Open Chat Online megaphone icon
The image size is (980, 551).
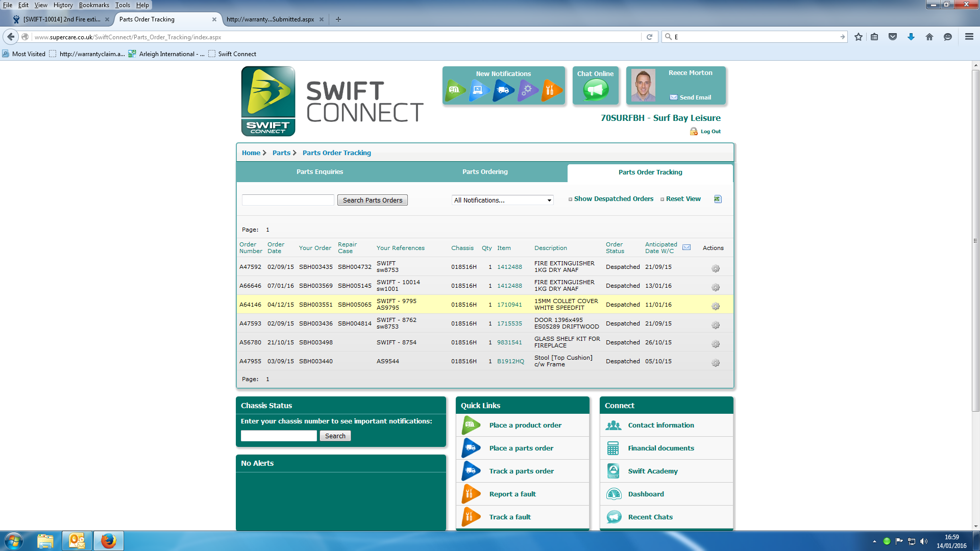[595, 90]
